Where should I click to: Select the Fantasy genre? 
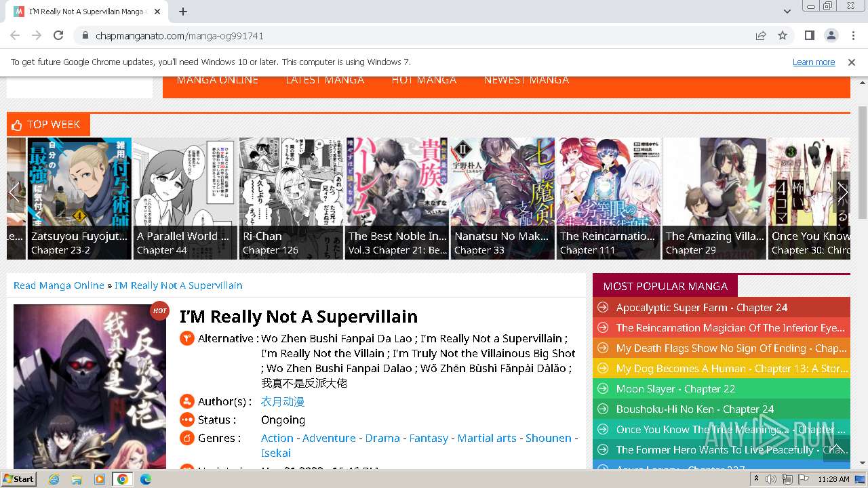coord(429,439)
